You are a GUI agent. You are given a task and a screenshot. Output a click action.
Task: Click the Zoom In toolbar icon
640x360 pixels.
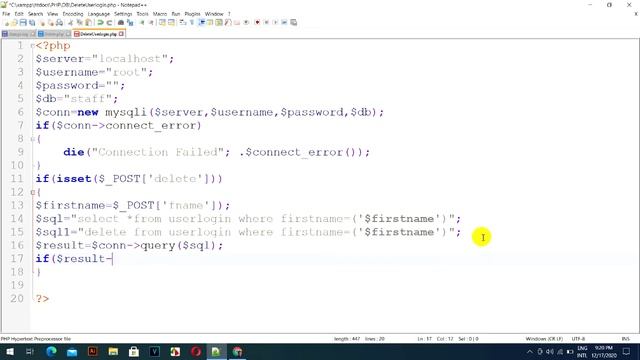point(142,22)
